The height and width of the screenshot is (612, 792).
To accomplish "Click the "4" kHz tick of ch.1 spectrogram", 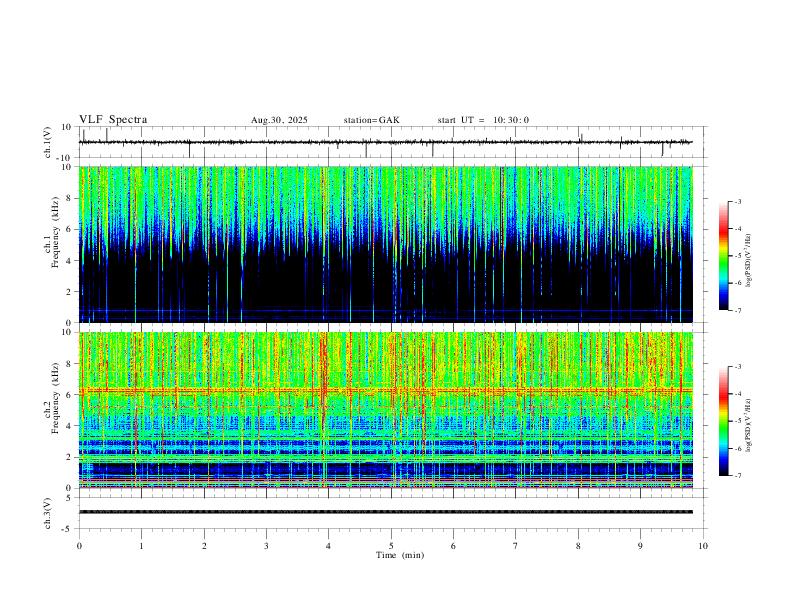I will pos(70,261).
